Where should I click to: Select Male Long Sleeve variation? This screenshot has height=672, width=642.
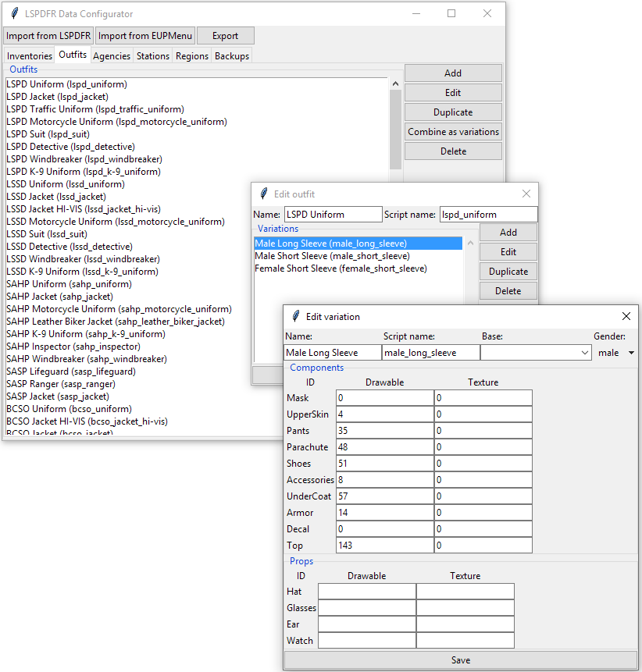358,243
